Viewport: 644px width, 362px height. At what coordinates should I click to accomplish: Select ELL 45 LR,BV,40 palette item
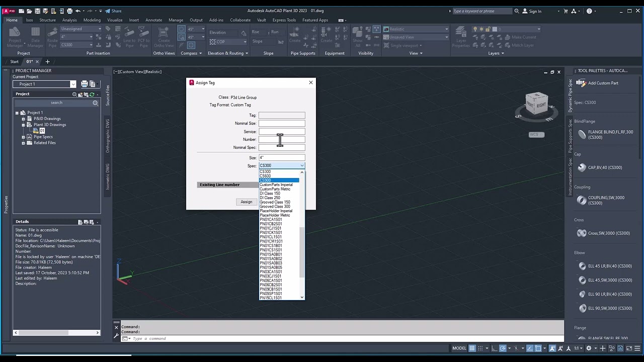tap(605, 266)
